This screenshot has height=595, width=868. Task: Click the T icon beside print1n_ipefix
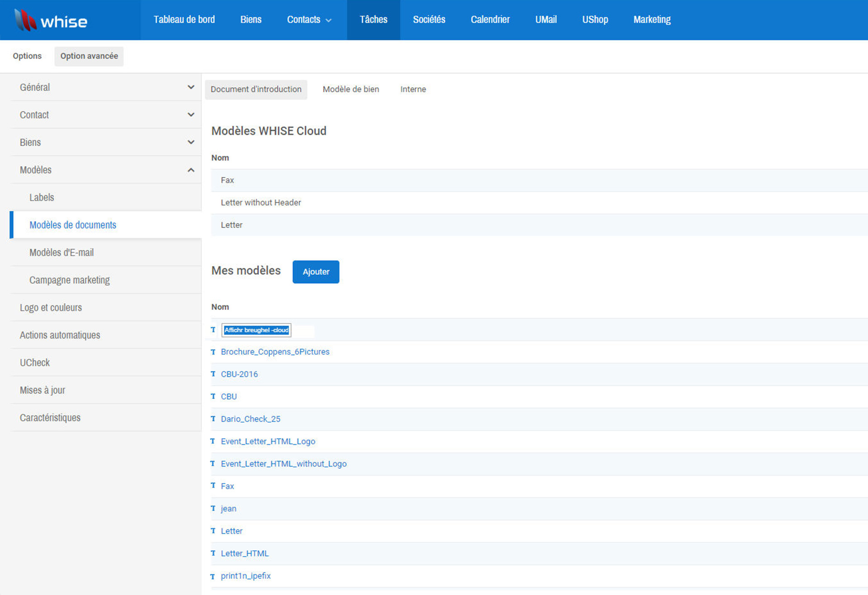tap(213, 576)
